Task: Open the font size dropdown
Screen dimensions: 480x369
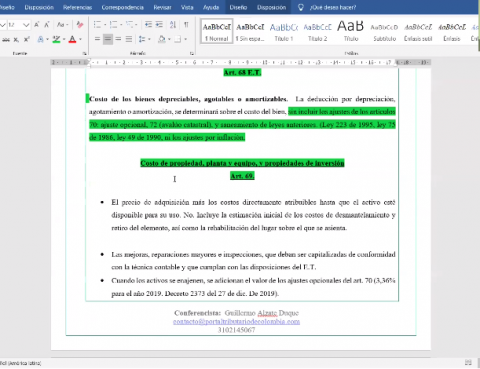Action: click(26, 25)
